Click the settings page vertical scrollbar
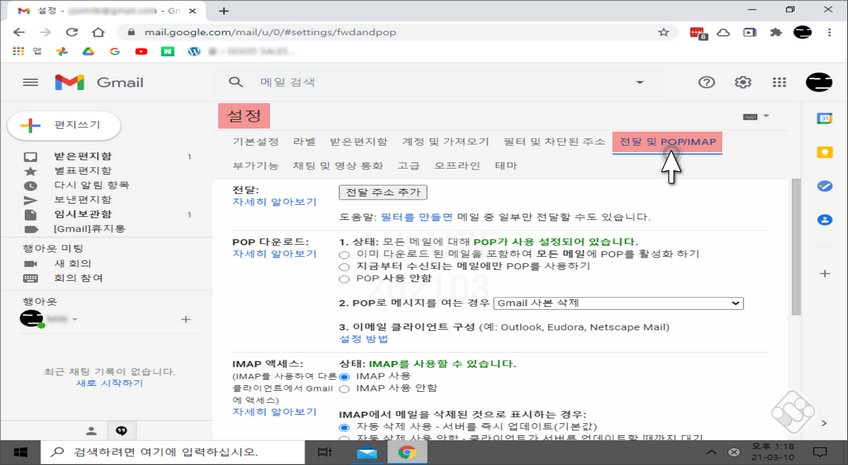 796,247
